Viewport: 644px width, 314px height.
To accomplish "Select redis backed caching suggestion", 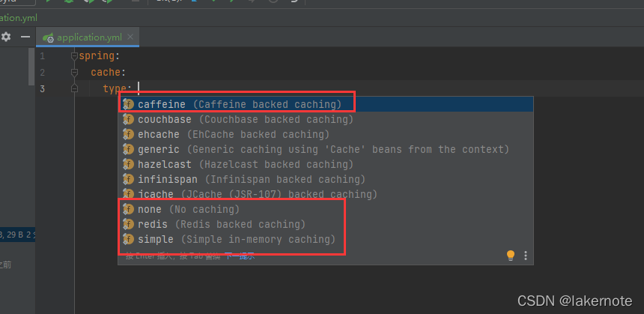I will [x=326, y=224].
